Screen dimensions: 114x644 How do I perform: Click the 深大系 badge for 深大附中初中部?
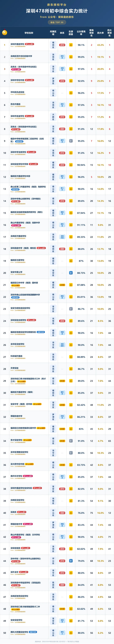[x=62, y=465]
